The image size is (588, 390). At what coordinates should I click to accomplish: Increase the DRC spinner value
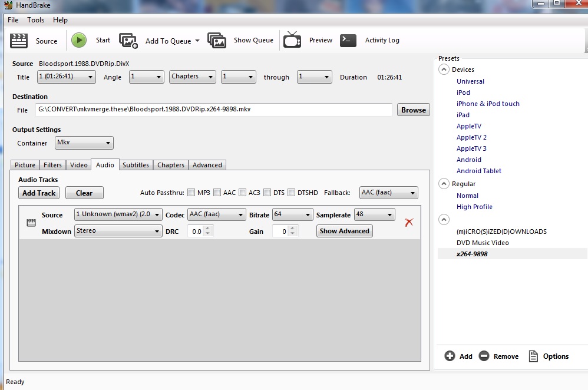208,228
